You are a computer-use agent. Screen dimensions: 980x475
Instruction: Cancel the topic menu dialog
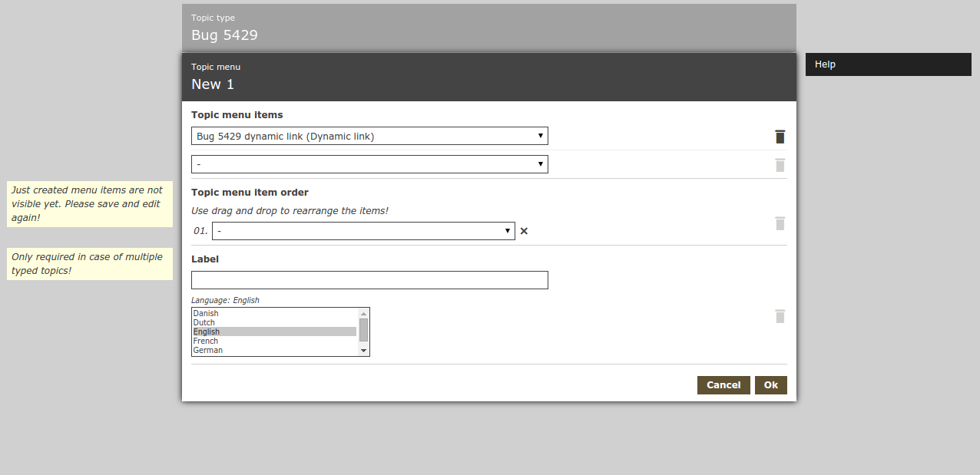point(723,385)
